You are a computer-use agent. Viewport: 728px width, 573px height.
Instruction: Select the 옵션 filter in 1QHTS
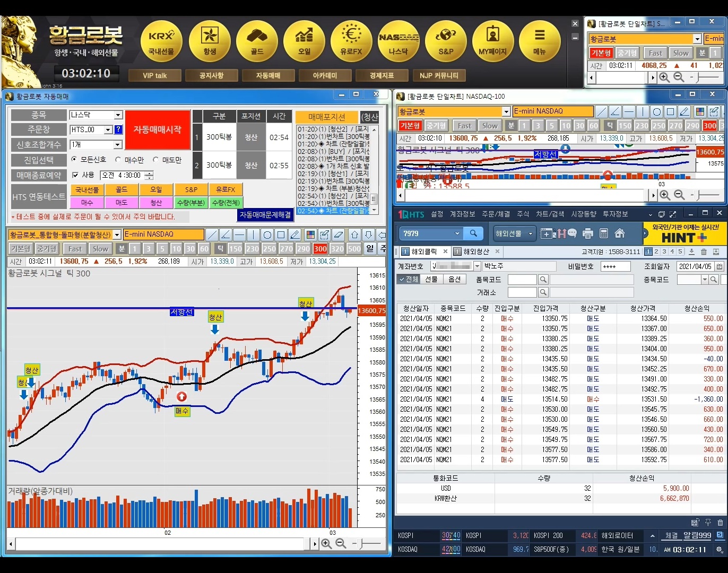point(455,279)
